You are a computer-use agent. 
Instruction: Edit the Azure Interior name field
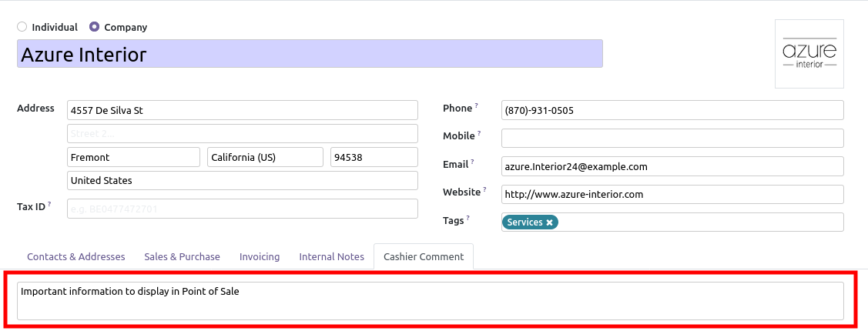pyautogui.click(x=310, y=54)
